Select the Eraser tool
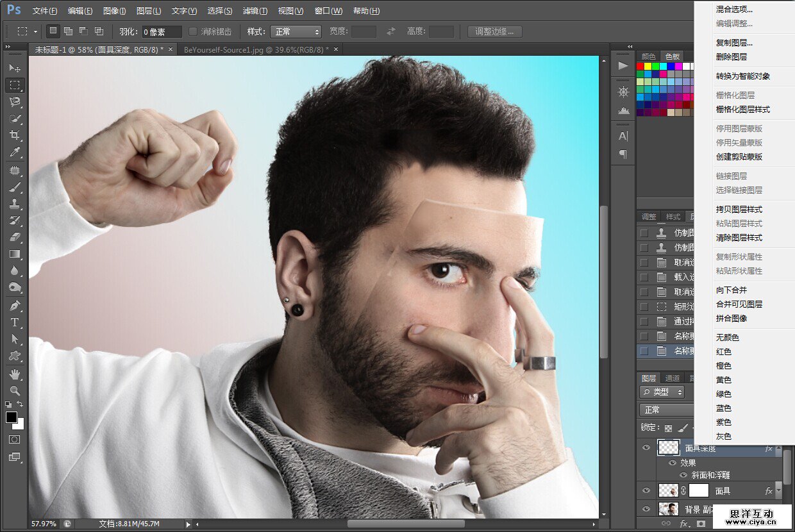The width and height of the screenshot is (795, 532). click(15, 237)
